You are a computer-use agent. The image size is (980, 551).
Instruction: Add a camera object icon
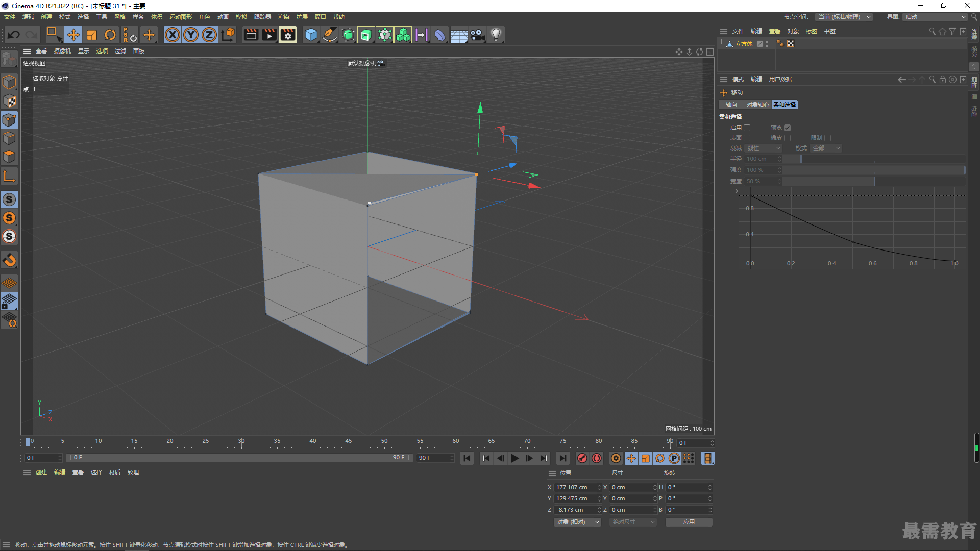[x=477, y=35]
